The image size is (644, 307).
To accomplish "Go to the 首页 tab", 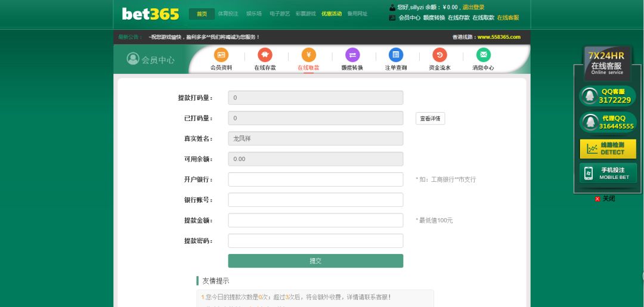I will pos(202,14).
